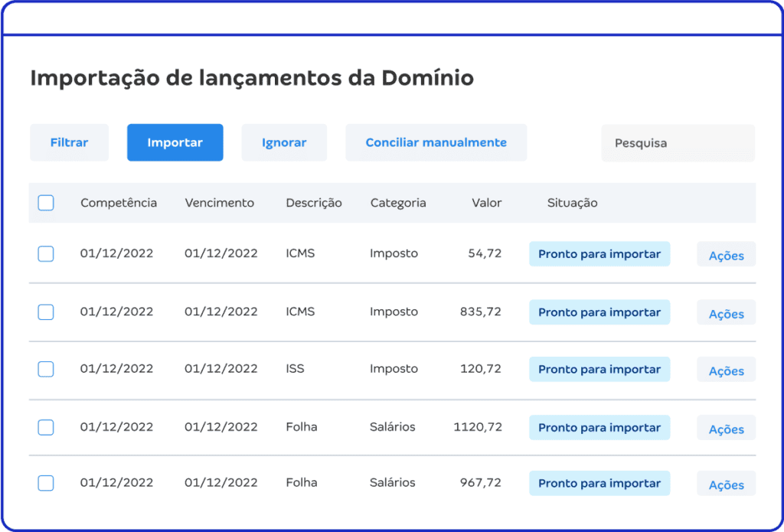
Task: Click the Competência date in the 54,72 row
Action: (116, 253)
